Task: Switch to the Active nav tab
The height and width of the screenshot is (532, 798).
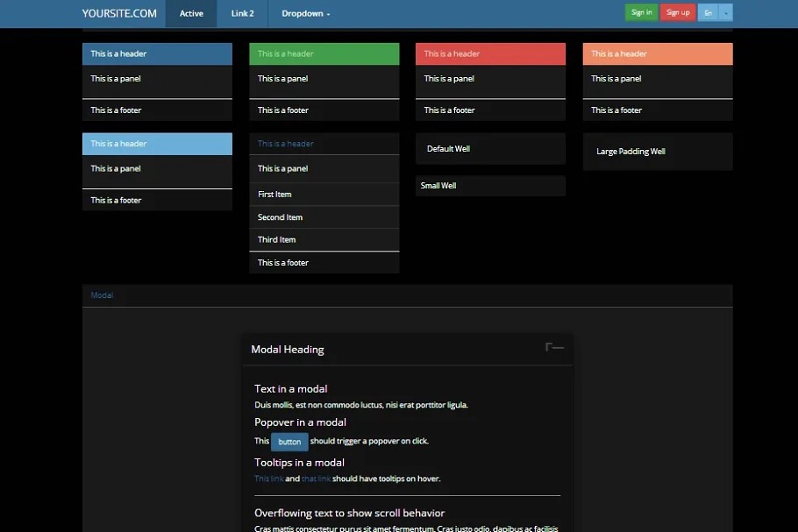Action: (x=191, y=14)
